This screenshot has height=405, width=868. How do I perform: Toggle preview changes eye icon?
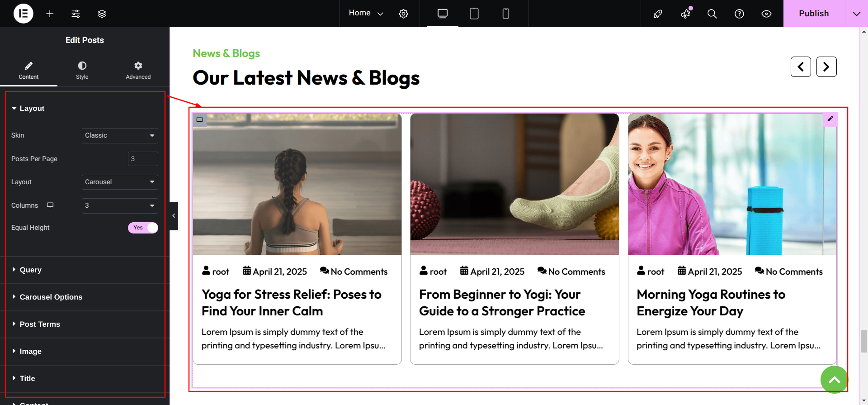766,14
